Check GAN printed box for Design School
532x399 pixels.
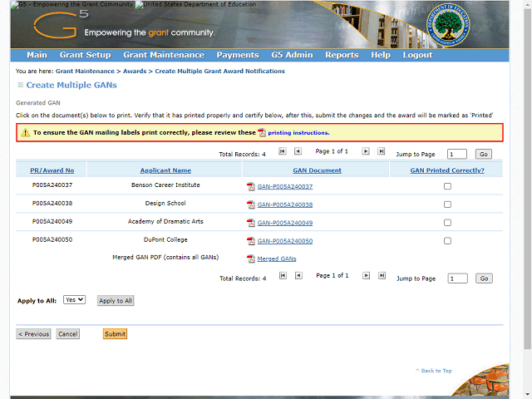(447, 204)
